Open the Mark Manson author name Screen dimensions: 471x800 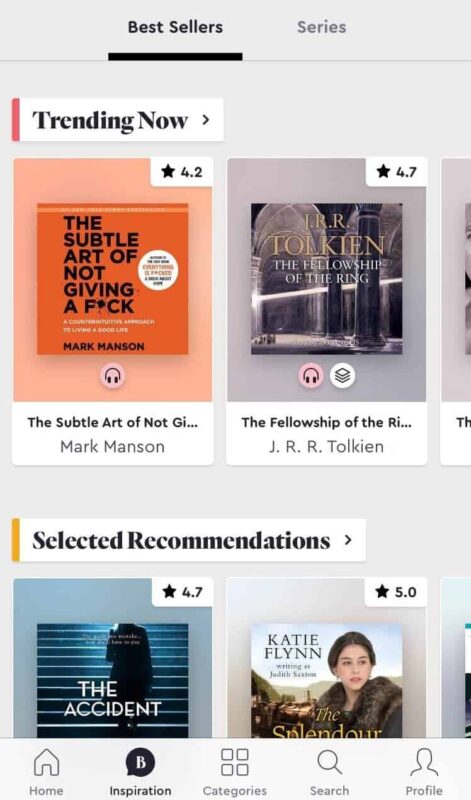point(113,446)
